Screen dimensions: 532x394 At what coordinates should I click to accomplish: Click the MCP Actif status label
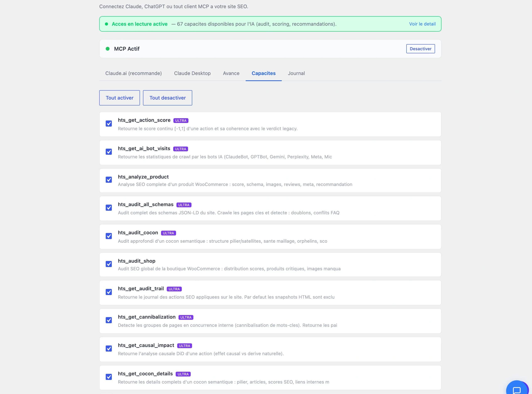click(127, 49)
